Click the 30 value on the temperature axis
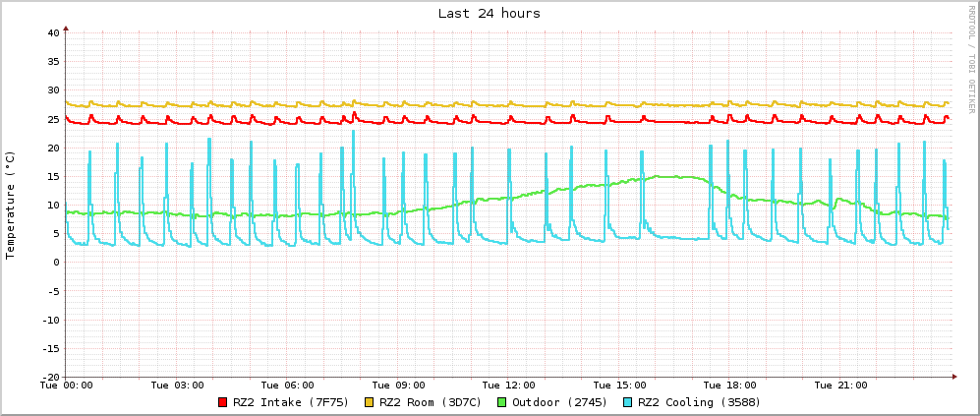This screenshot has width=980, height=416. click(x=53, y=90)
